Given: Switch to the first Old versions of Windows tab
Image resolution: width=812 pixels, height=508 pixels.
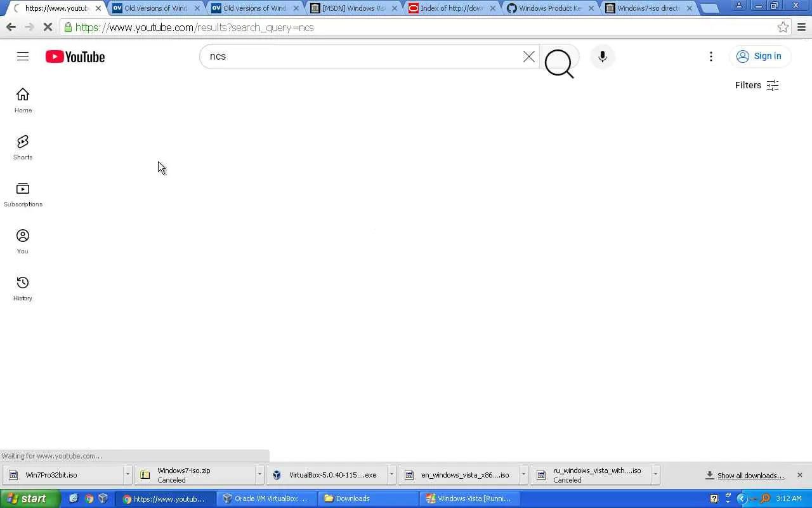Looking at the screenshot, I should (x=155, y=8).
